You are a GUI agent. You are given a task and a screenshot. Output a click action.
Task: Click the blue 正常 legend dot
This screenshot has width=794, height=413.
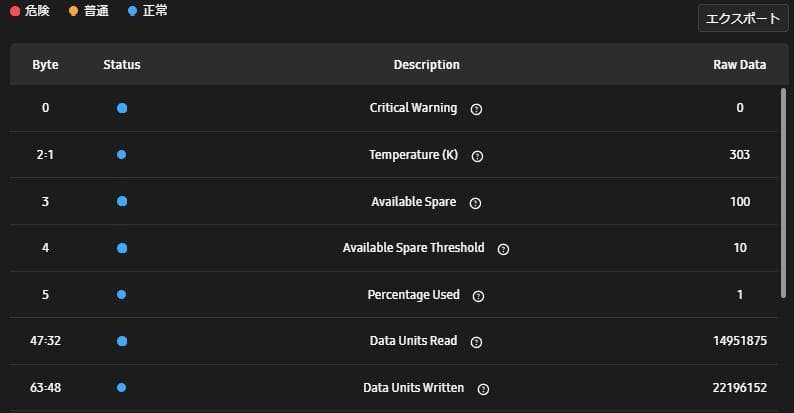click(133, 11)
